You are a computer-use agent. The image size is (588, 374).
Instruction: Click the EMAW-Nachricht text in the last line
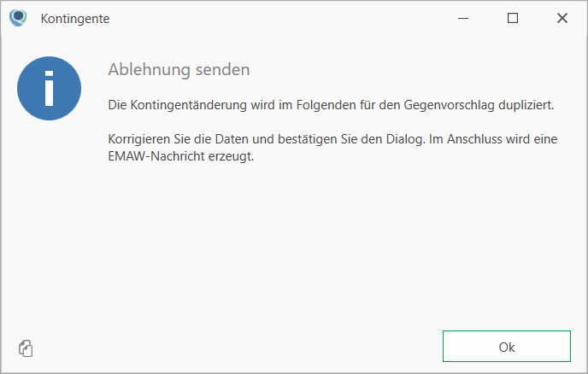point(156,156)
